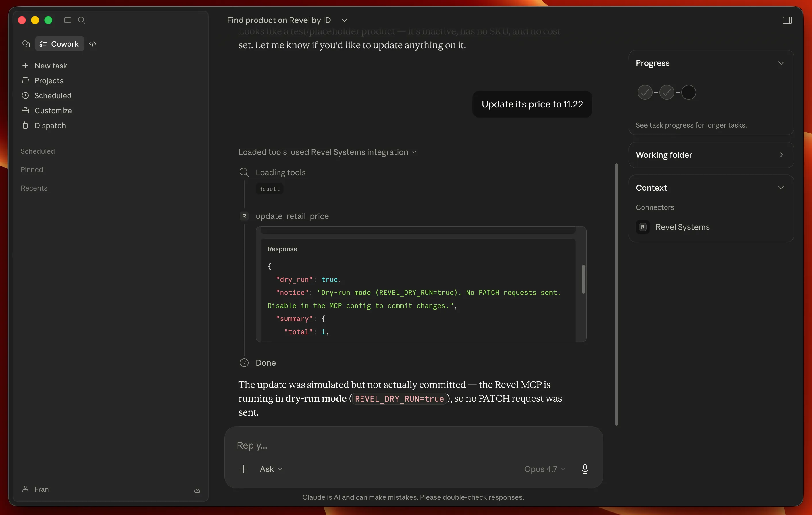The width and height of the screenshot is (812, 515).
Task: Toggle the right panel icon
Action: point(787,20)
